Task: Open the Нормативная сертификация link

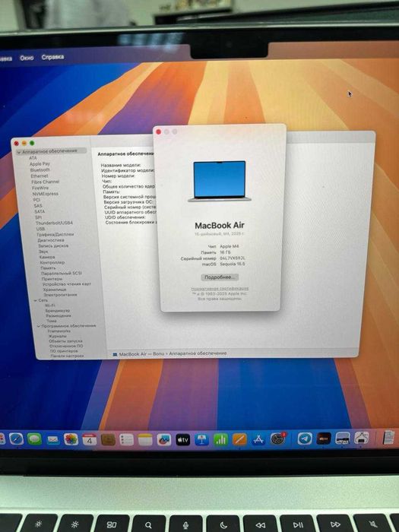Action: [220, 289]
